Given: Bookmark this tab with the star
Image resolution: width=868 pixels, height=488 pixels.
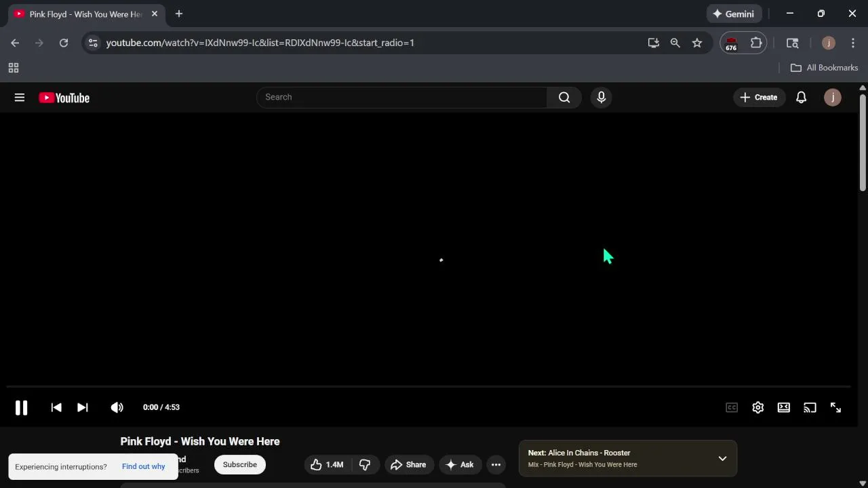Looking at the screenshot, I should click(697, 43).
